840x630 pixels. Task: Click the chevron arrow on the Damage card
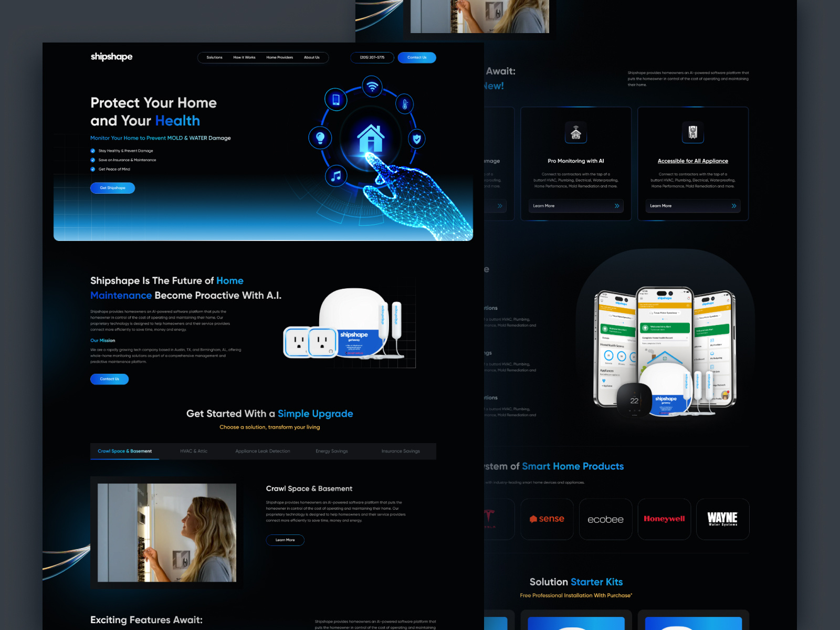(x=500, y=206)
